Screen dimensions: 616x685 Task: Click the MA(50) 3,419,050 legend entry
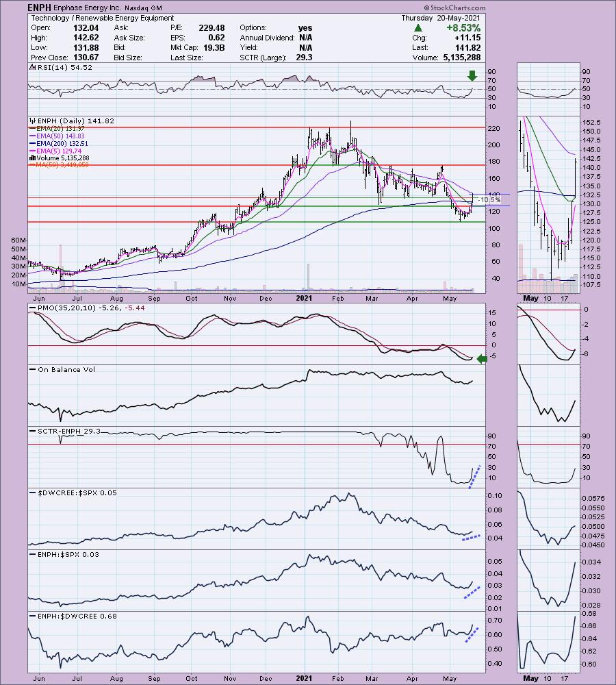pyautogui.click(x=62, y=164)
